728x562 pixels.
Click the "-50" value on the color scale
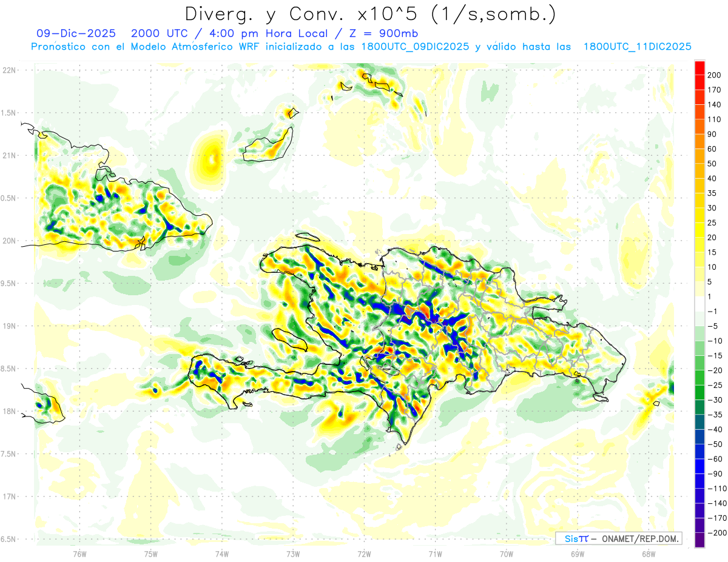716,444
